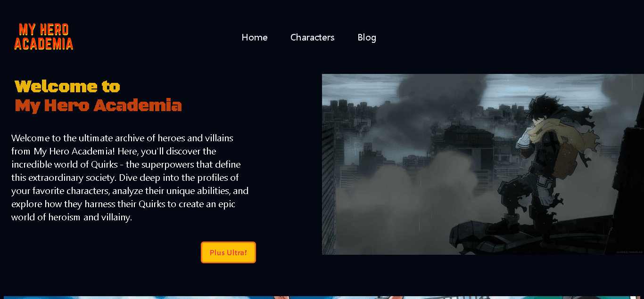
Task: Click "MY HERO" text in the logo
Action: pos(44,30)
